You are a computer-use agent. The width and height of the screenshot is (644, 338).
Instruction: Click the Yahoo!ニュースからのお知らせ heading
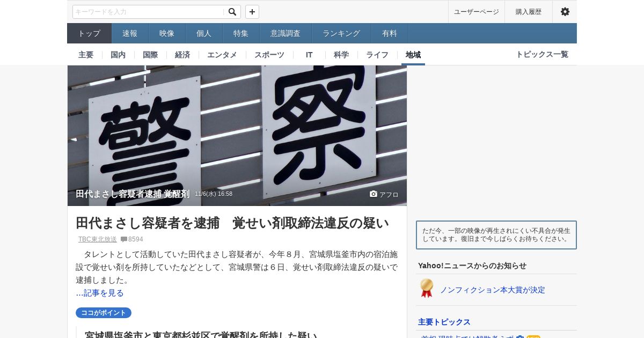tap(472, 266)
